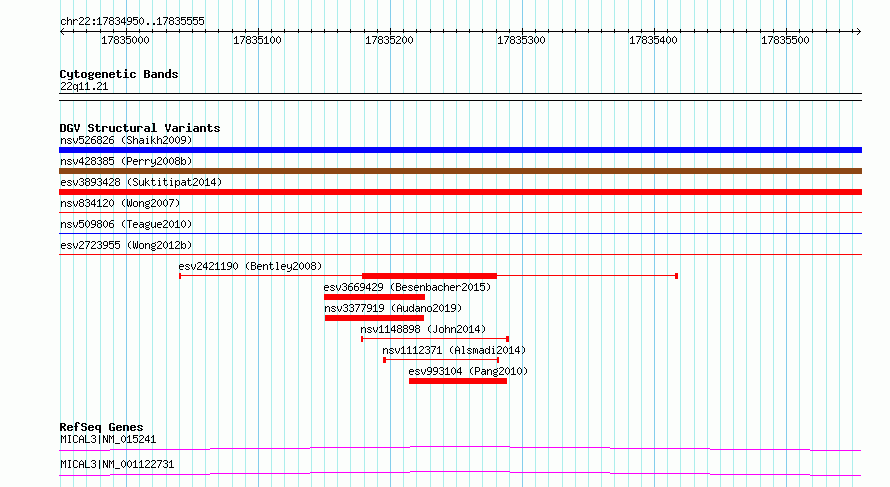Click the MICAL3|NM_001122731 gene label

pos(117,464)
